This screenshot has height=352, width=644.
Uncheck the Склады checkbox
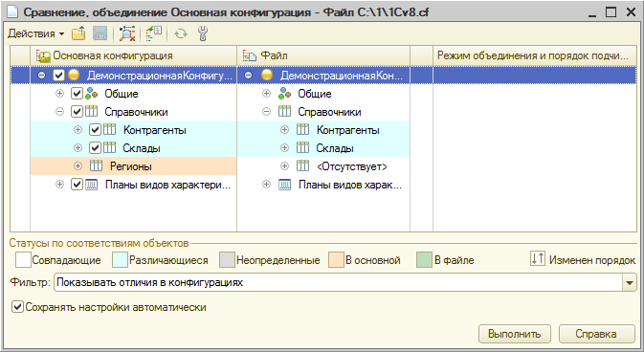tap(95, 148)
